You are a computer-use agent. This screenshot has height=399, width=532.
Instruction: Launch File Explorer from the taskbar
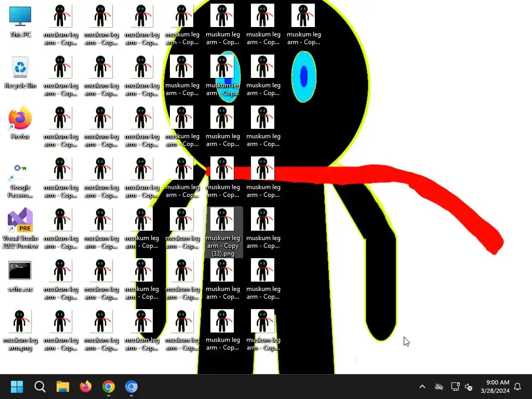click(63, 387)
